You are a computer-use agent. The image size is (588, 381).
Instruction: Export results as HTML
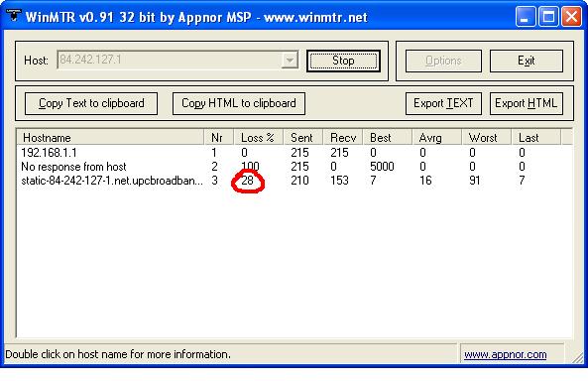pyautogui.click(x=527, y=103)
